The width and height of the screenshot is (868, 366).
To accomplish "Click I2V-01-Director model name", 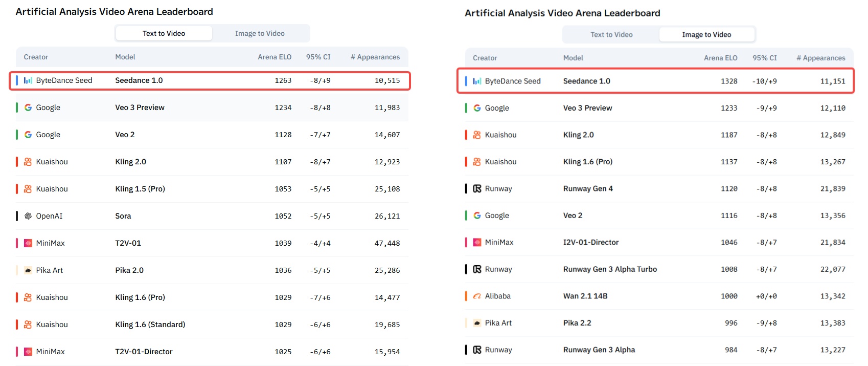I will pos(591,242).
